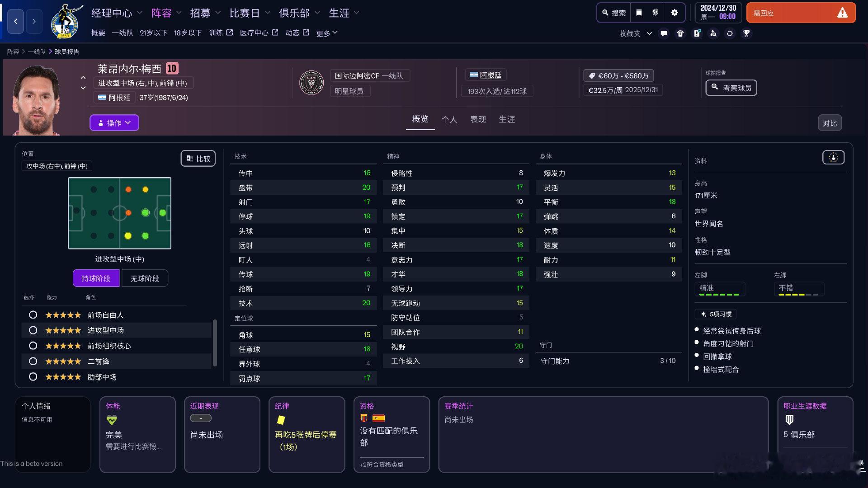Open the speech bubble messages icon
Viewport: 868px width, 488px height.
[664, 33]
